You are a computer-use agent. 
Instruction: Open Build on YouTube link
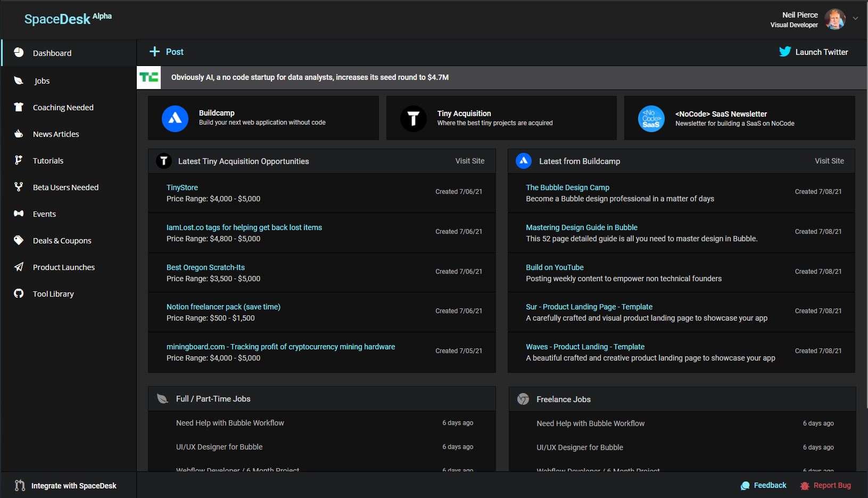coord(555,267)
